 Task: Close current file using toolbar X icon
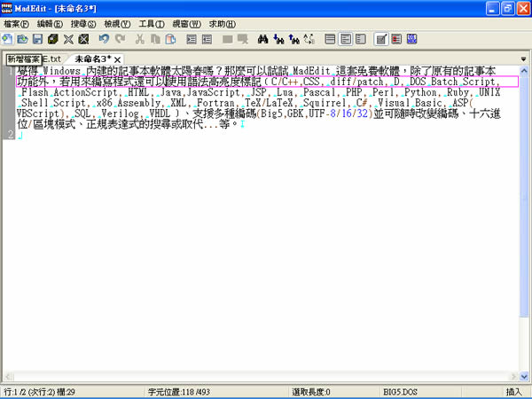point(68,39)
